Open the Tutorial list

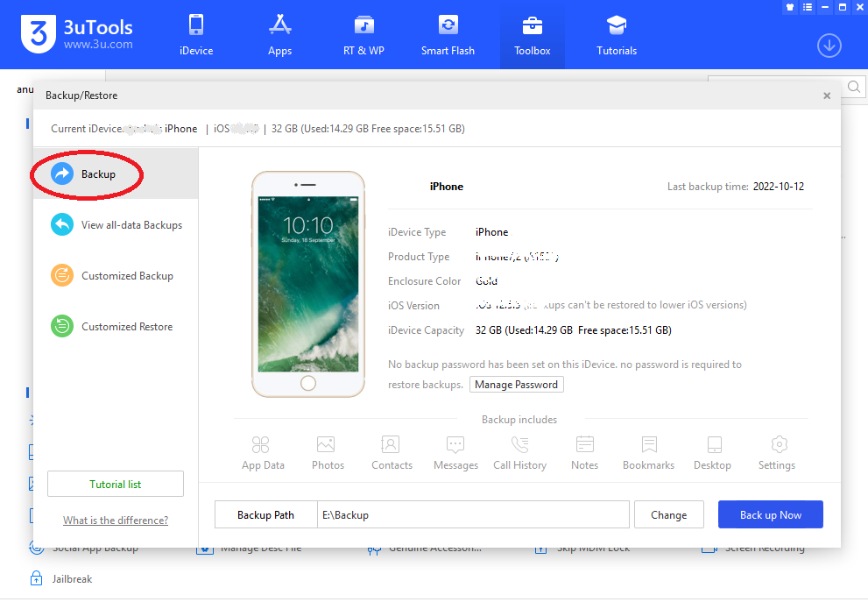coord(116,484)
